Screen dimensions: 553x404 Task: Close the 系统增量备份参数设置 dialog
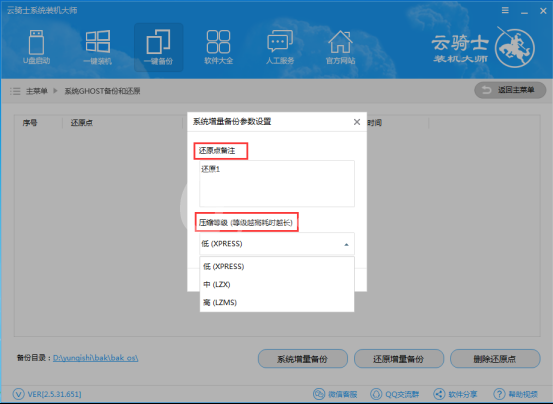[x=357, y=122]
